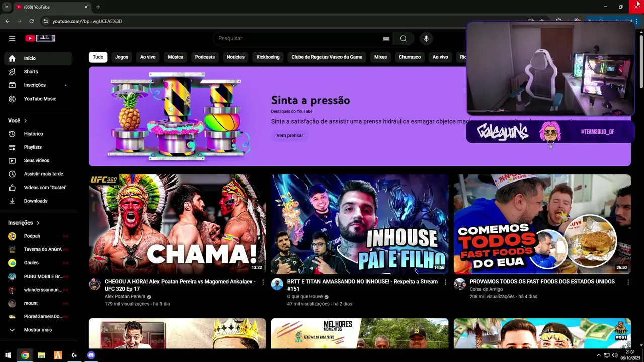
Task: Open PUBG MOBILE channel subscription
Action: (x=38, y=277)
